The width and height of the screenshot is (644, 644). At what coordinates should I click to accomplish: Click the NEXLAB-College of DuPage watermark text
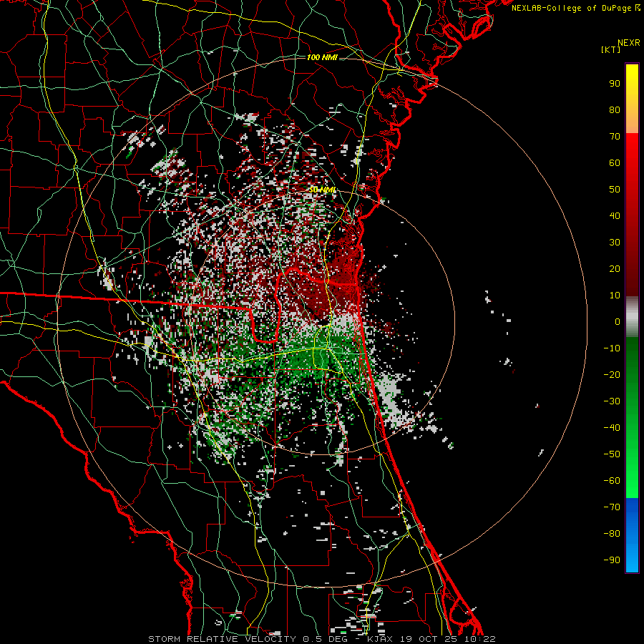[575, 8]
